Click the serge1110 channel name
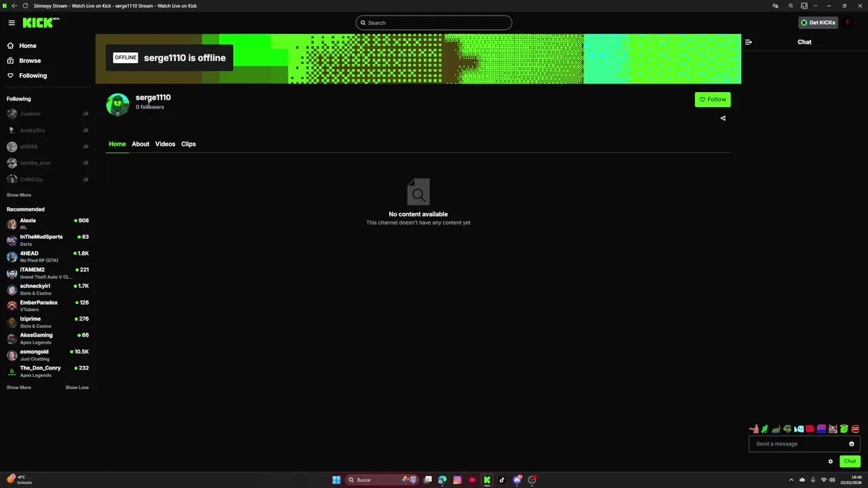The image size is (868, 488). pyautogui.click(x=153, y=98)
